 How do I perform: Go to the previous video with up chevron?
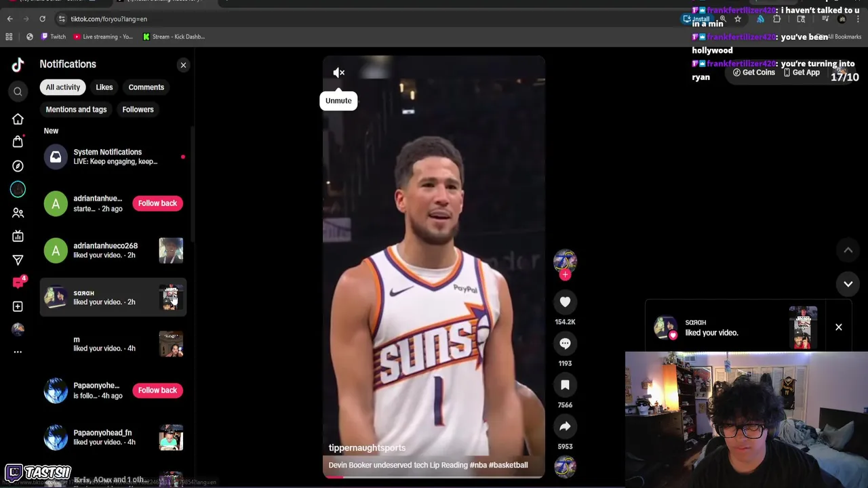coord(848,250)
